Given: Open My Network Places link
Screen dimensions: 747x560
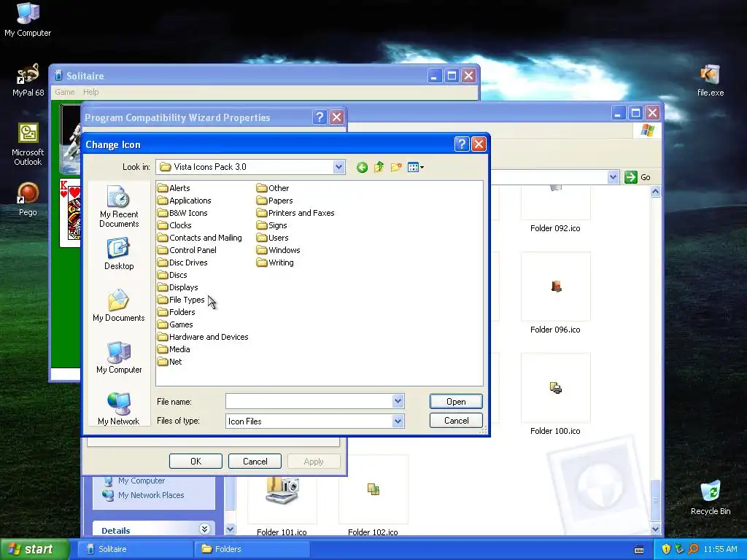Looking at the screenshot, I should pyautogui.click(x=151, y=495).
